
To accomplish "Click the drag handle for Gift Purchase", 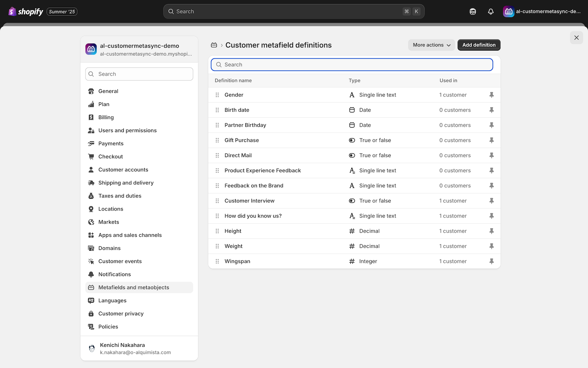I will point(217,140).
